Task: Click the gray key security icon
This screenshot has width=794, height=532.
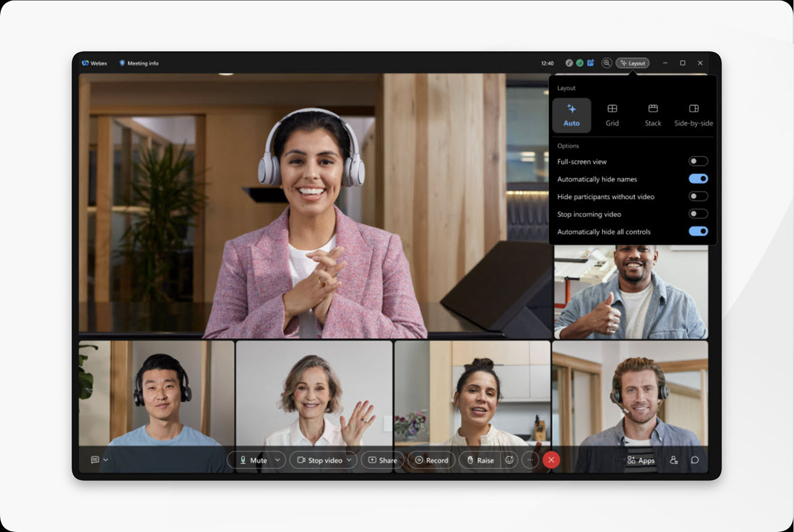Action: click(569, 63)
